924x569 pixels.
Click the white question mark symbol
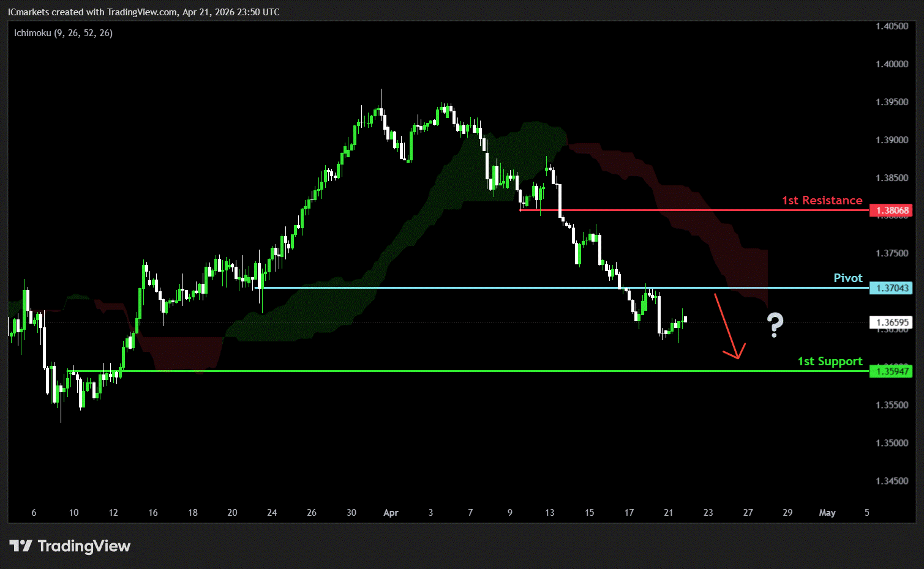click(775, 324)
